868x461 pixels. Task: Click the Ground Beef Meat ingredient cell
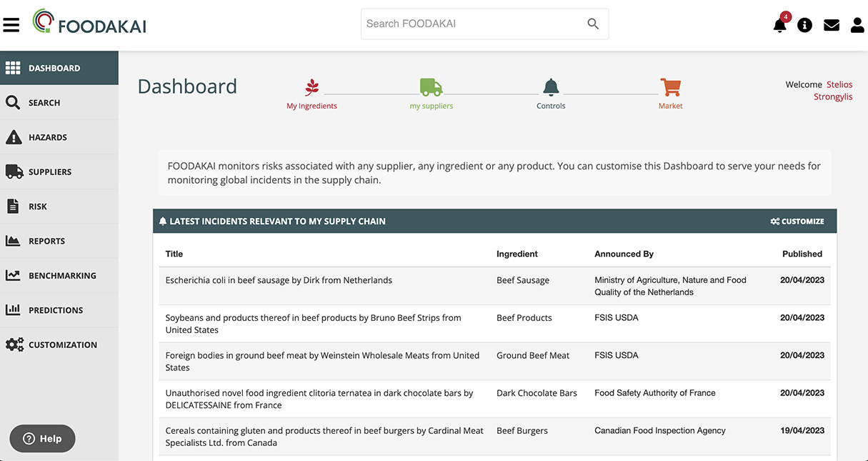533,355
